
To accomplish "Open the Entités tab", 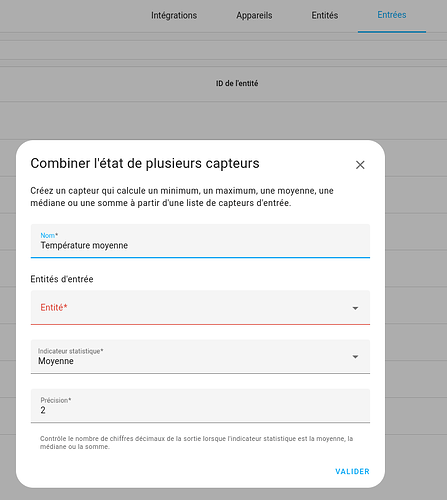I will point(325,15).
